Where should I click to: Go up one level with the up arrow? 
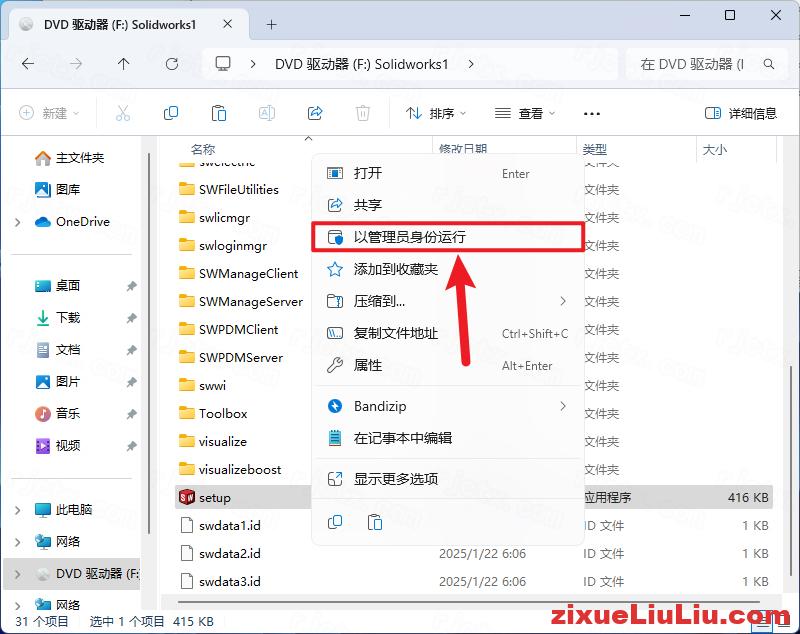point(122,63)
